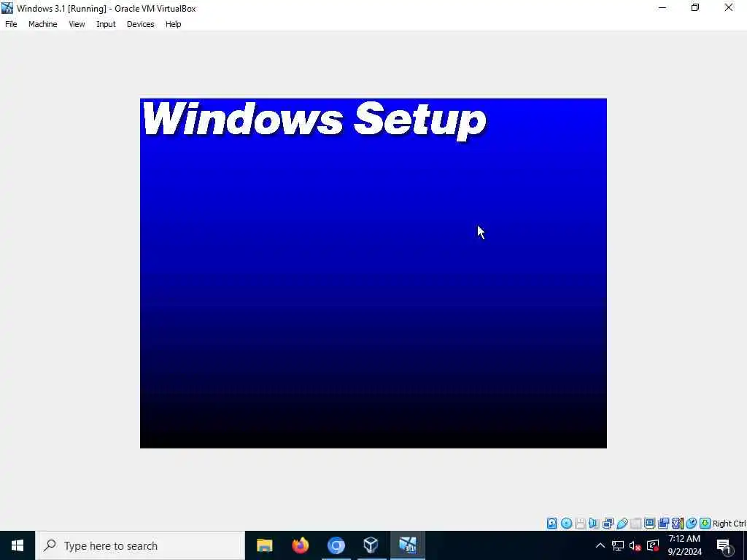Launch Firefox from the taskbar
The image size is (747, 560).
(x=301, y=545)
